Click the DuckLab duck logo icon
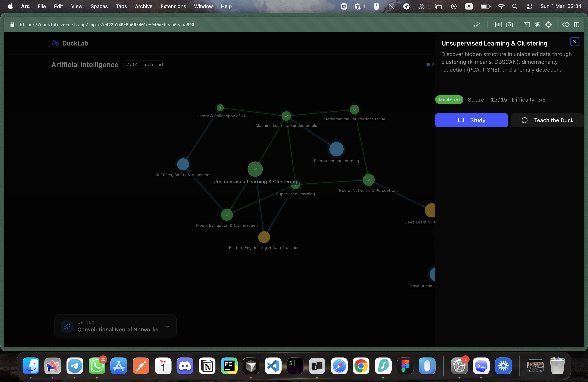The image size is (588, 382). click(x=55, y=43)
